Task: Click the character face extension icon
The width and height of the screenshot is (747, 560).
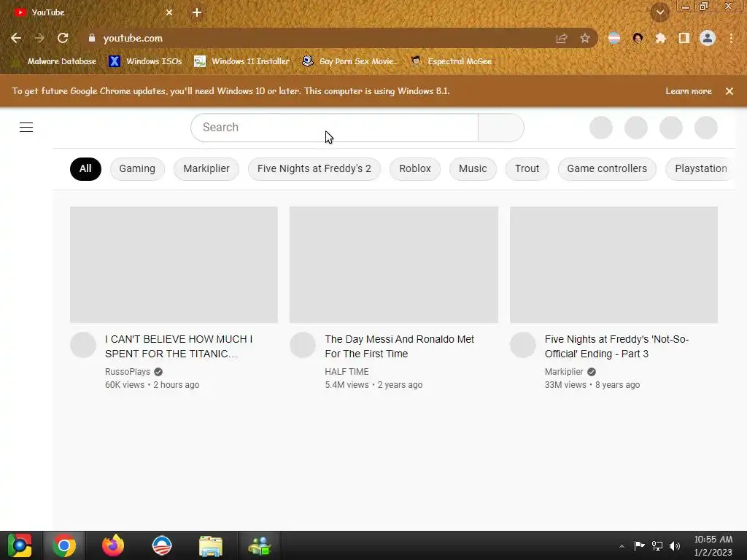Action: click(x=638, y=38)
